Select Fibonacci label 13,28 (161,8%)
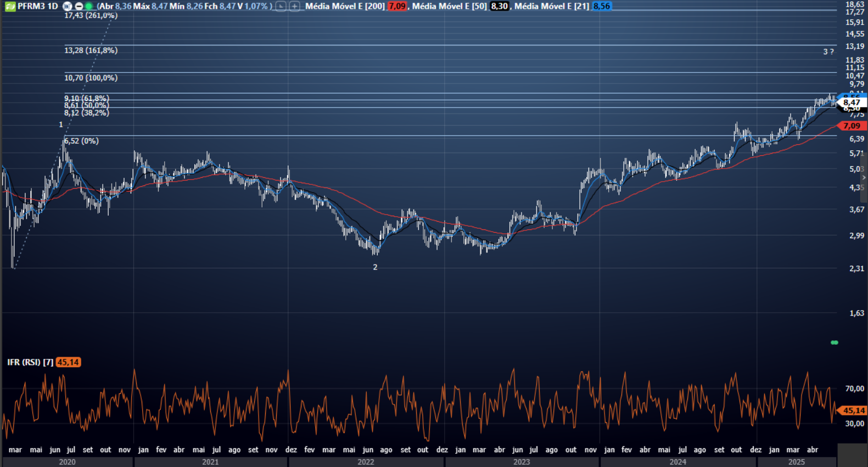This screenshot has height=467, width=868. pyautogui.click(x=91, y=50)
